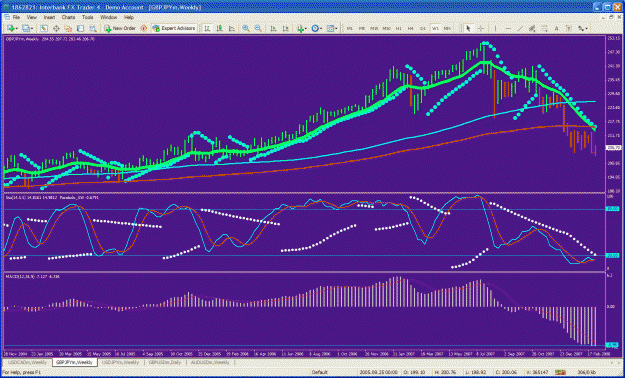The image size is (625, 378).
Task: Click the New Order button
Action: coord(120,28)
